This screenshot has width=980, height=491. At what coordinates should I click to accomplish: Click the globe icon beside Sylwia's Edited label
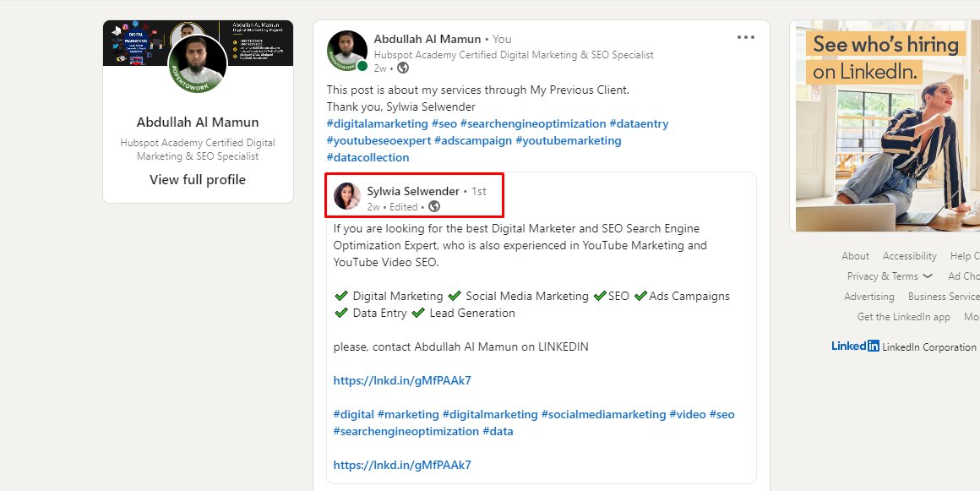coord(433,206)
